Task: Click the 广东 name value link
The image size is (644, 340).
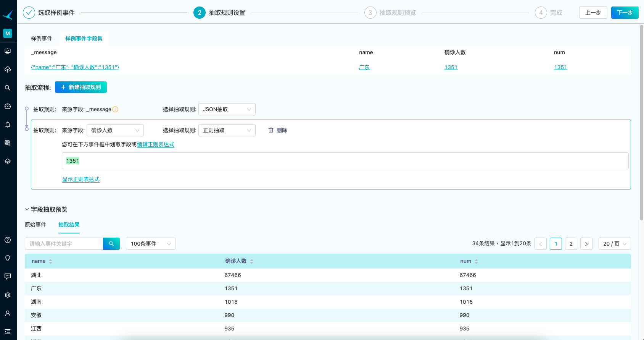Action: [364, 67]
